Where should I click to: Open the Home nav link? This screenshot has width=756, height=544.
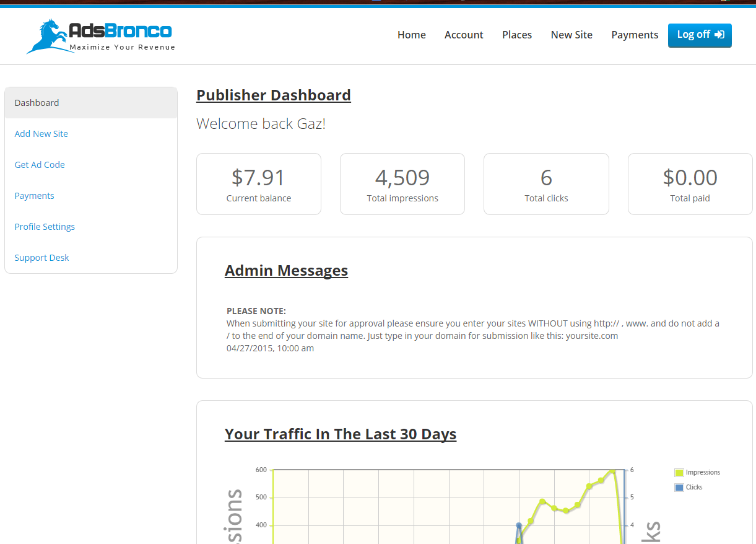412,35
